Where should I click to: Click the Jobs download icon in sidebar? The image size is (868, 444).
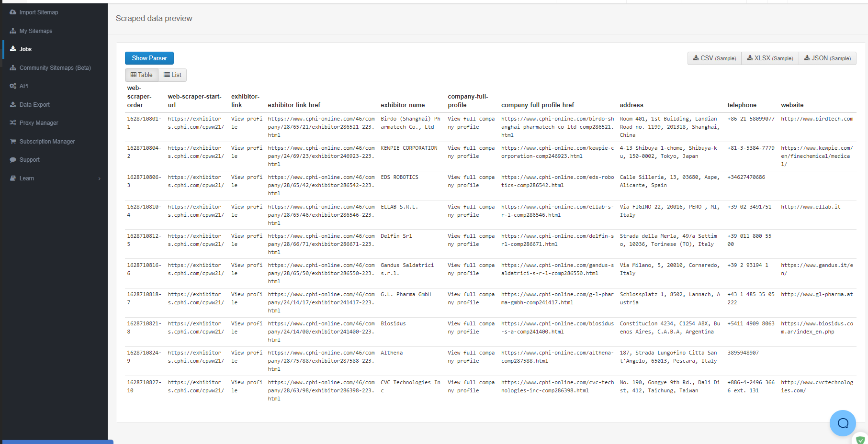[x=13, y=49]
